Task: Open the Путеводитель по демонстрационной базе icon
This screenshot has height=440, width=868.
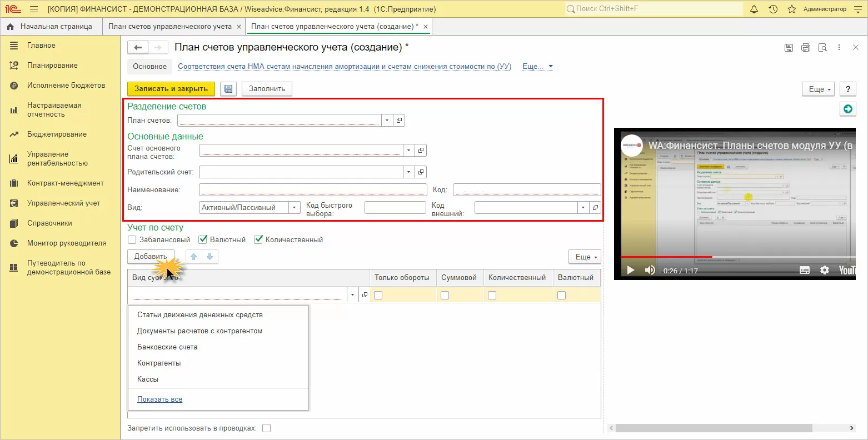Action: 14,268
